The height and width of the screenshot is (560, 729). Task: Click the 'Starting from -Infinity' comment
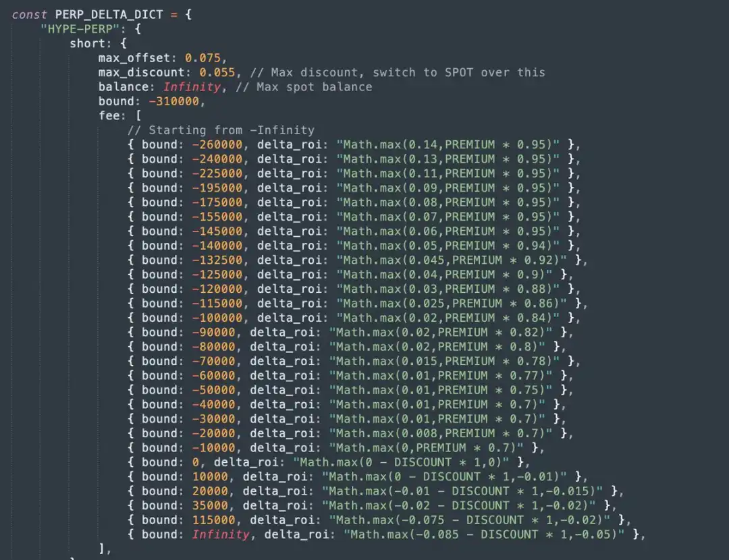pos(221,130)
